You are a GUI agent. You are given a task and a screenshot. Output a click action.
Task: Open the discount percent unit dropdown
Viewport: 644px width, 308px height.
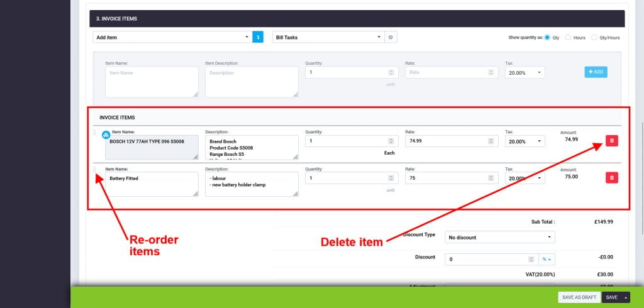click(547, 259)
